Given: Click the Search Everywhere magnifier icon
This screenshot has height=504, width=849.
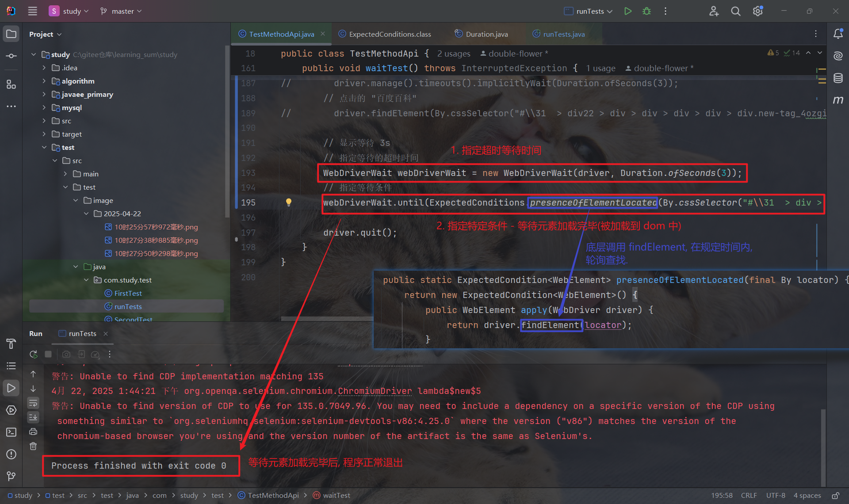Looking at the screenshot, I should click(x=735, y=11).
